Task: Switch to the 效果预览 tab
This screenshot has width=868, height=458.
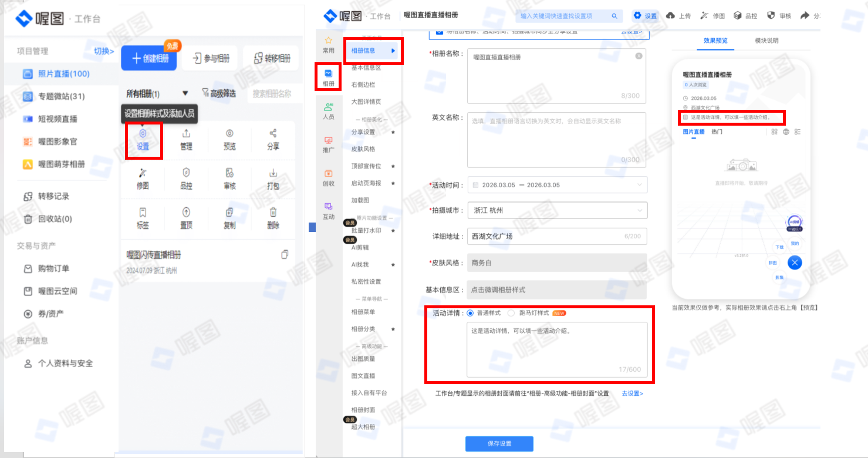Action: [715, 41]
